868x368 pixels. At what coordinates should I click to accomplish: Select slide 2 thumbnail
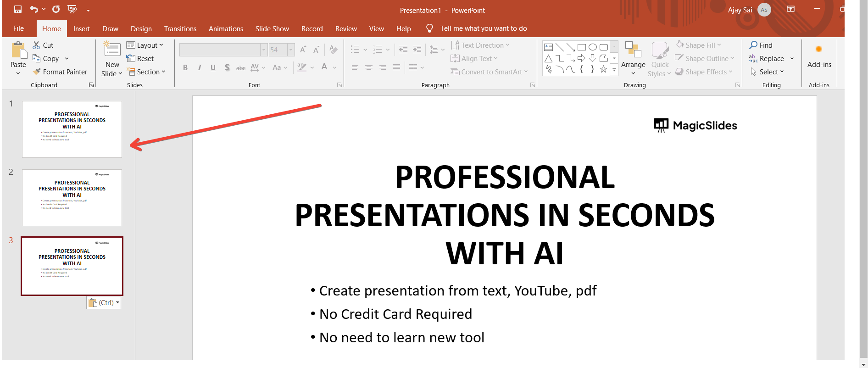pos(72,198)
